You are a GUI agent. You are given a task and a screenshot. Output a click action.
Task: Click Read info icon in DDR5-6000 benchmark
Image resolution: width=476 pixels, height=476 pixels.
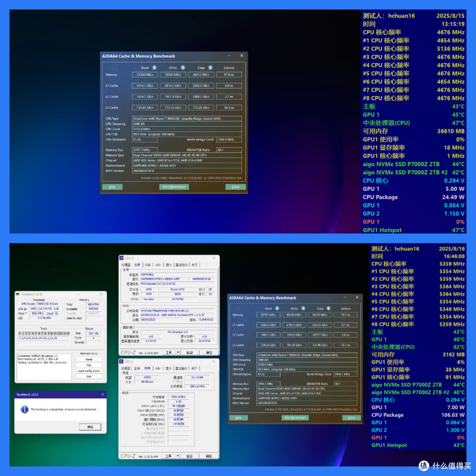tap(277, 308)
